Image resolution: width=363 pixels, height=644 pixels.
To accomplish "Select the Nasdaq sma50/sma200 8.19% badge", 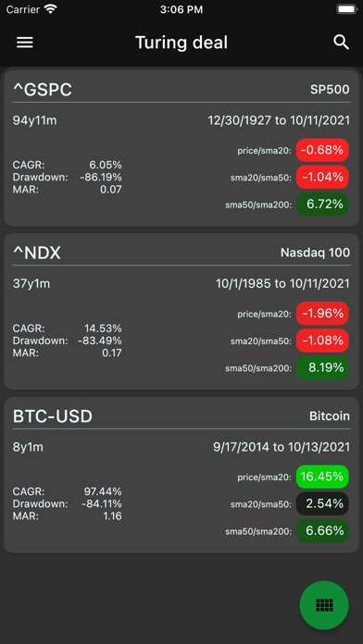I will point(322,367).
